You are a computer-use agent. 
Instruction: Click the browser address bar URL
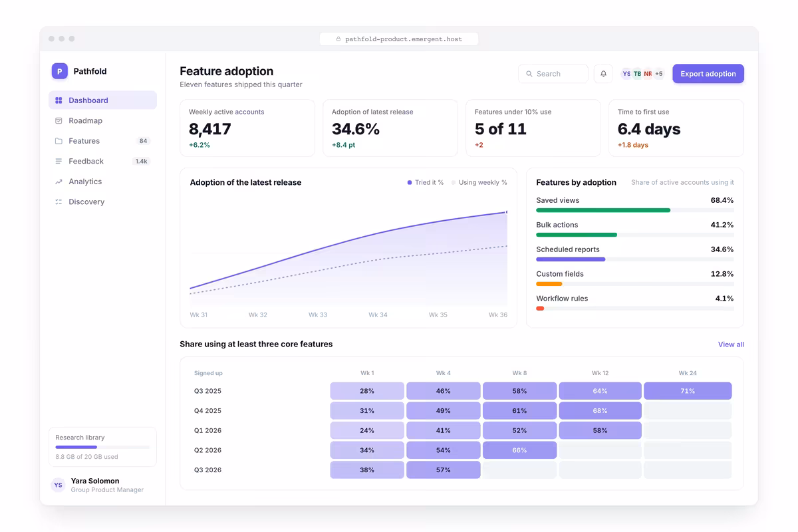pos(399,39)
